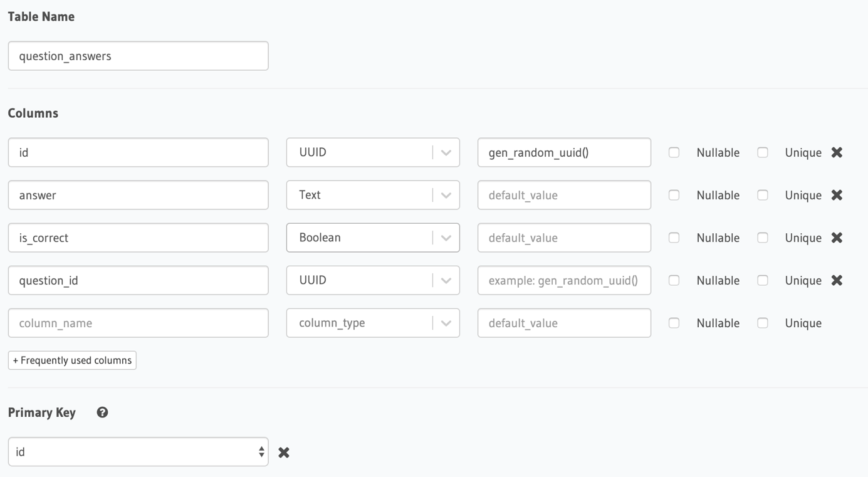The image size is (868, 477).
Task: Remove the id primary key
Action: pyautogui.click(x=284, y=452)
